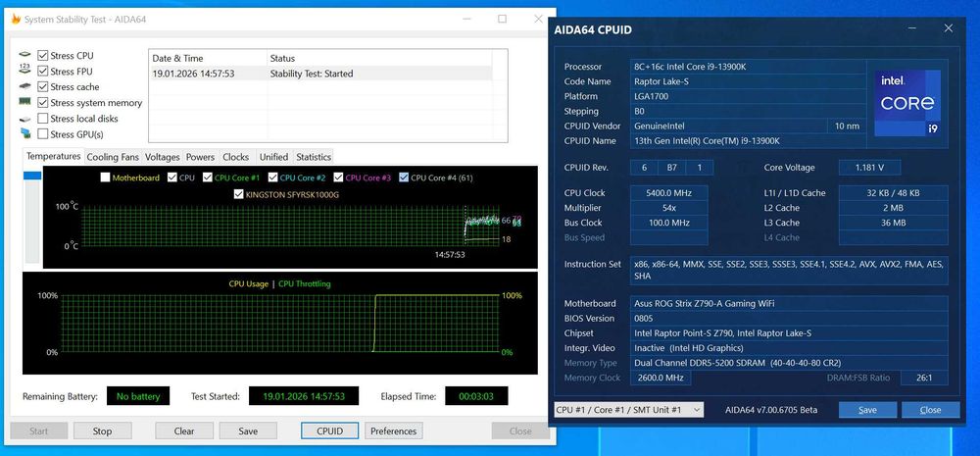Open the Voltages tab
The height and width of the screenshot is (456, 980).
coord(162,157)
